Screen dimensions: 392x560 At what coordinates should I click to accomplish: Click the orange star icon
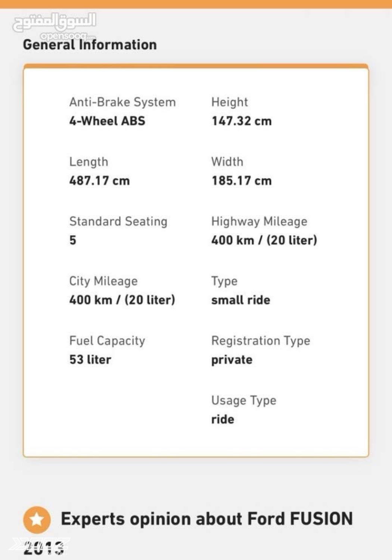[37, 519]
